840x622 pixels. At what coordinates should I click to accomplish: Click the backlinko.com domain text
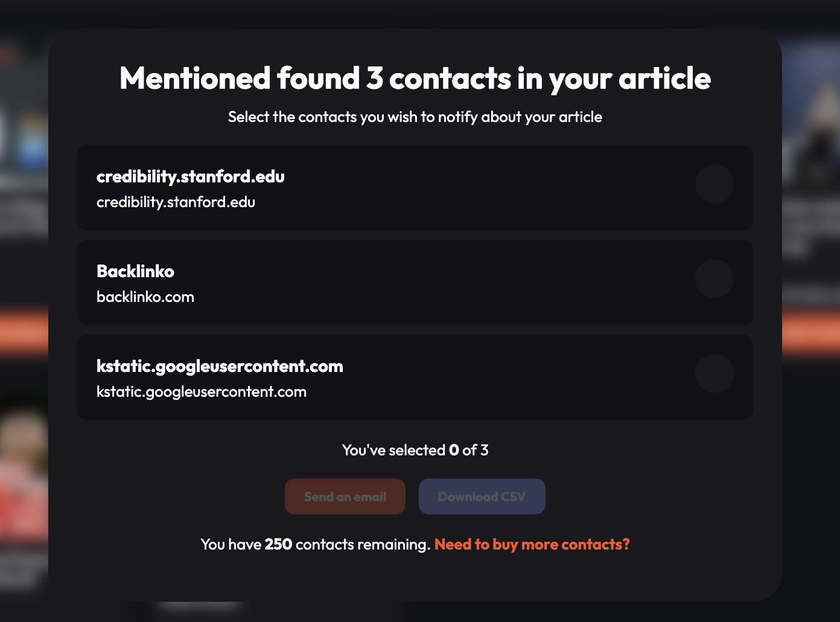point(145,297)
